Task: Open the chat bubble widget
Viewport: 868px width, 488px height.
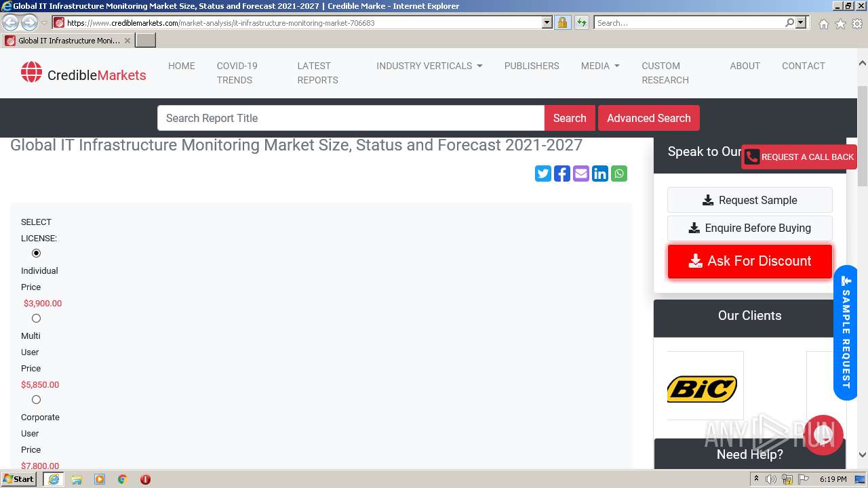Action: click(x=823, y=435)
